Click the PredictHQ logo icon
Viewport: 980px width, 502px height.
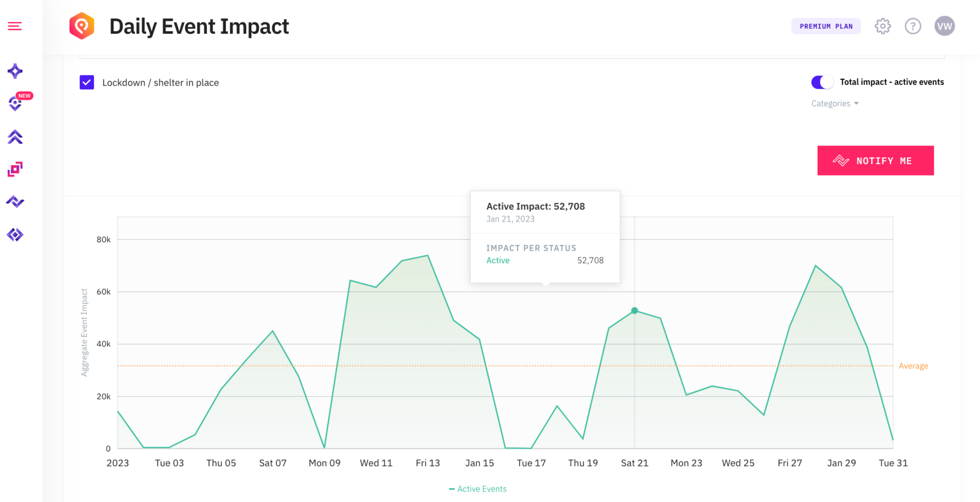pyautogui.click(x=83, y=26)
